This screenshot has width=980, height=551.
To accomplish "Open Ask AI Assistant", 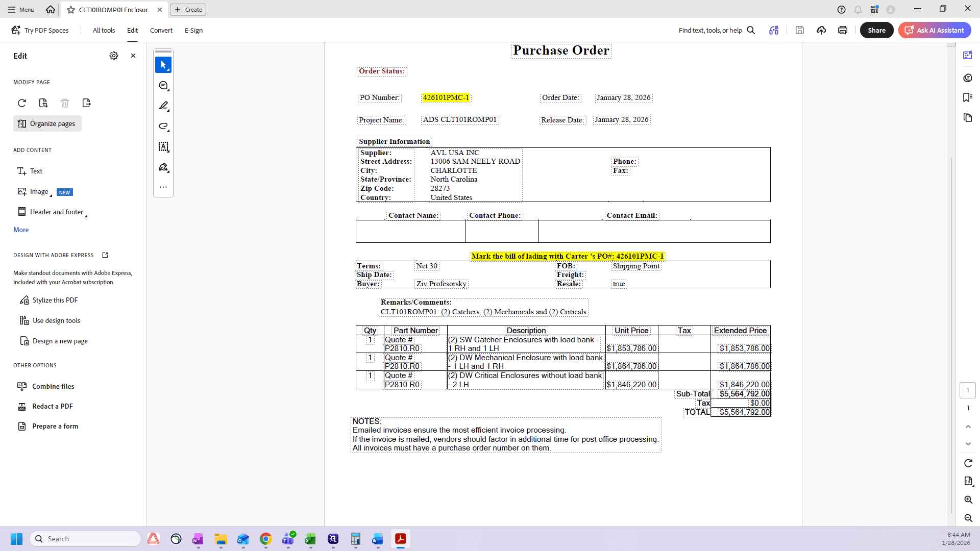I will tap(935, 30).
